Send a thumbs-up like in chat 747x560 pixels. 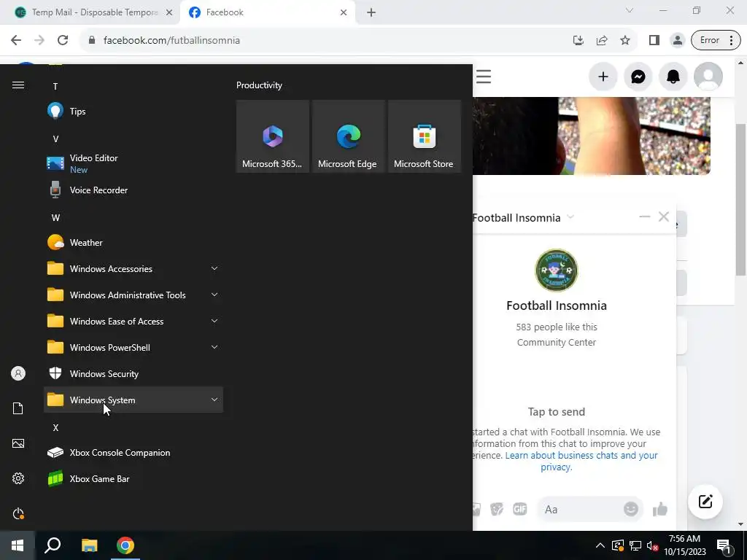pos(660,510)
